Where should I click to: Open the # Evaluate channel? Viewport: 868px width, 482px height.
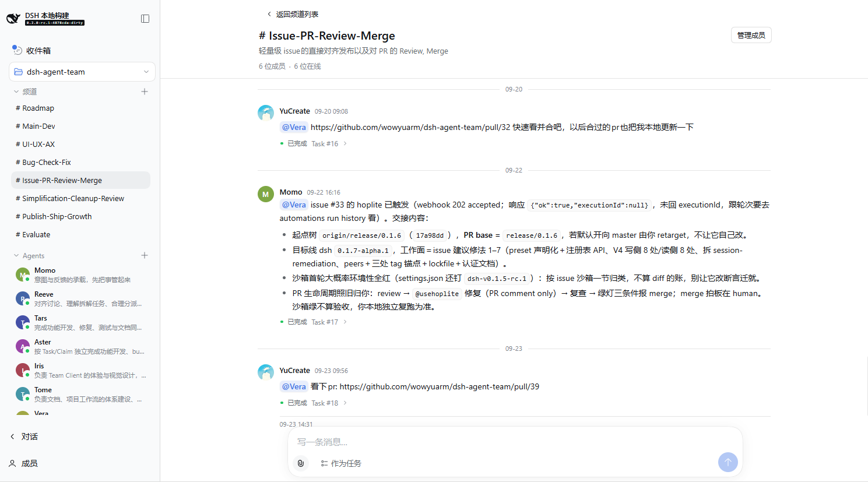pyautogui.click(x=80, y=235)
